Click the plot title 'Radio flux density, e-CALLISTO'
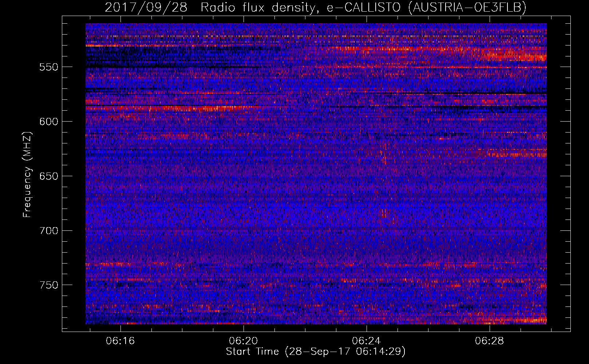The height and width of the screenshot is (364, 589). tap(301, 8)
